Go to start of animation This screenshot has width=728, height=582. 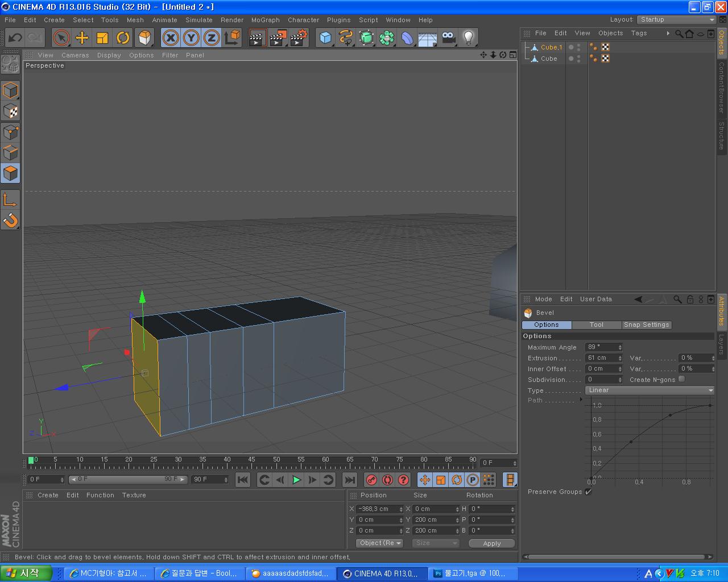click(x=243, y=480)
